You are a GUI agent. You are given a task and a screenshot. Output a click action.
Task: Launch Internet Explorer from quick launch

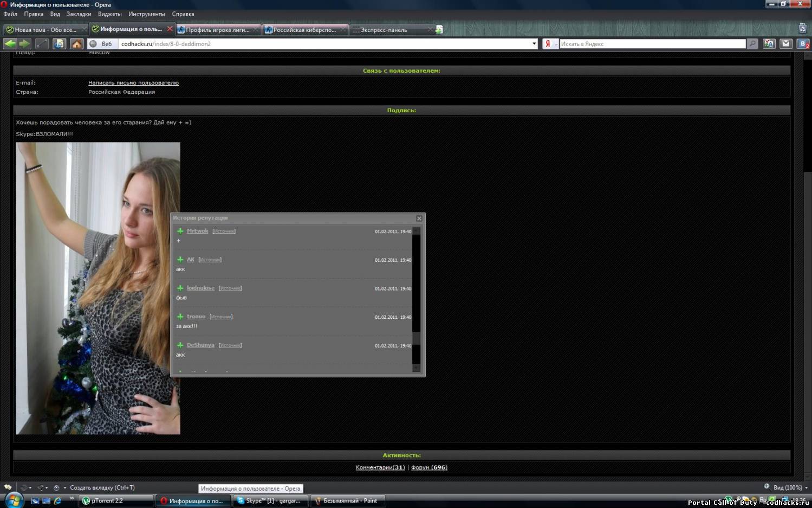click(x=57, y=501)
